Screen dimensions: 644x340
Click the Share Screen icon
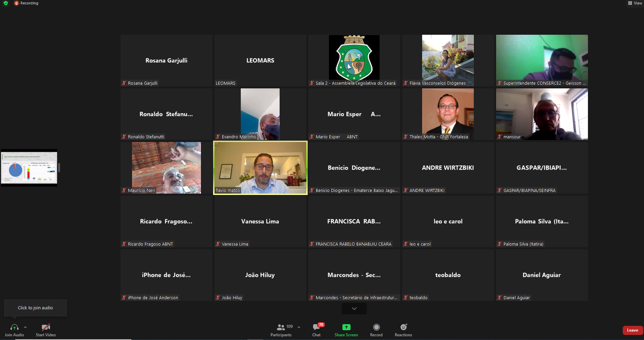pyautogui.click(x=346, y=327)
